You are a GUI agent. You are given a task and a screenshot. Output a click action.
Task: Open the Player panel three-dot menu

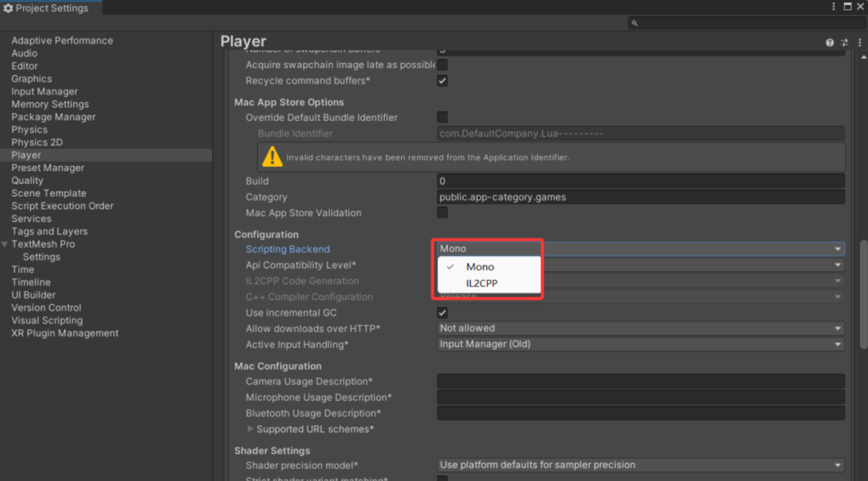(859, 43)
